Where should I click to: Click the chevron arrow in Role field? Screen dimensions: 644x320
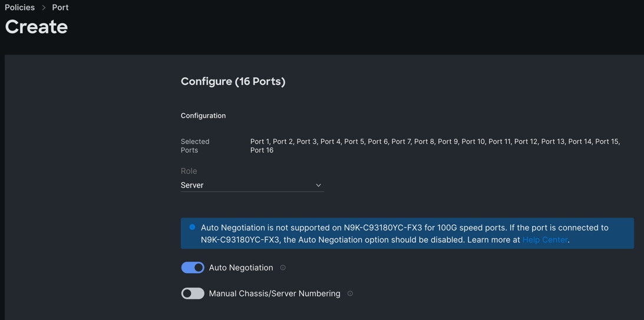pyautogui.click(x=318, y=185)
